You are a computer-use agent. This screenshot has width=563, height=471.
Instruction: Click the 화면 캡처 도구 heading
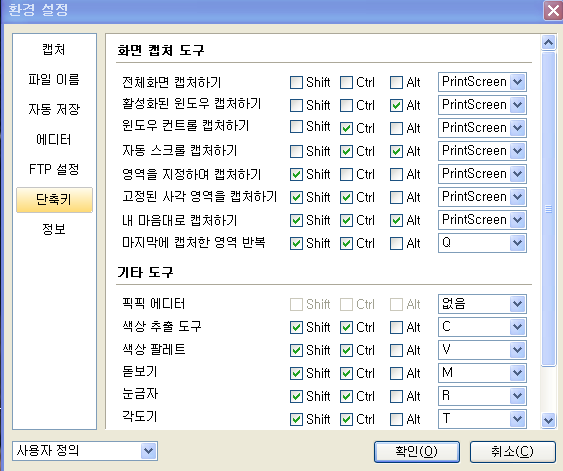(x=161, y=50)
